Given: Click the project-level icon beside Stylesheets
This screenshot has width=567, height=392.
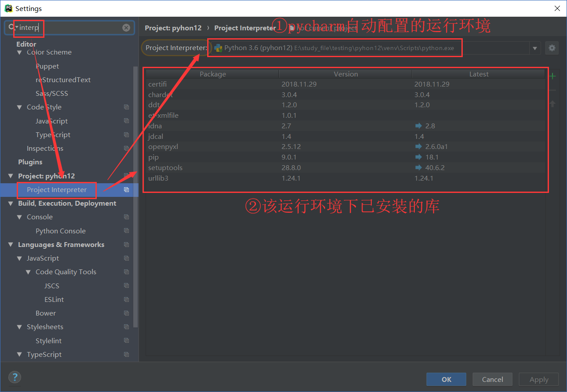Looking at the screenshot, I should [126, 327].
